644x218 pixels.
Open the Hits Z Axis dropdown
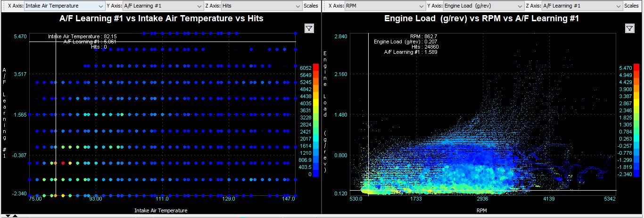tap(261, 6)
